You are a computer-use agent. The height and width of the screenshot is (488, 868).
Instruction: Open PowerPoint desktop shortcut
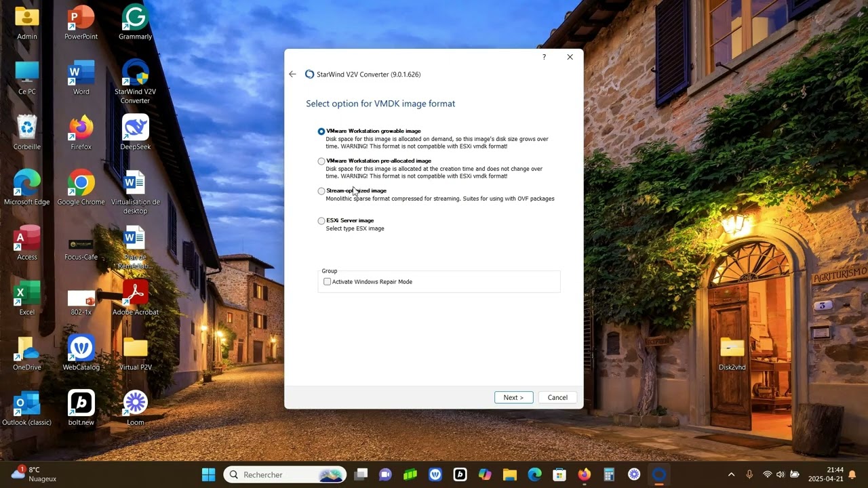pos(81,23)
